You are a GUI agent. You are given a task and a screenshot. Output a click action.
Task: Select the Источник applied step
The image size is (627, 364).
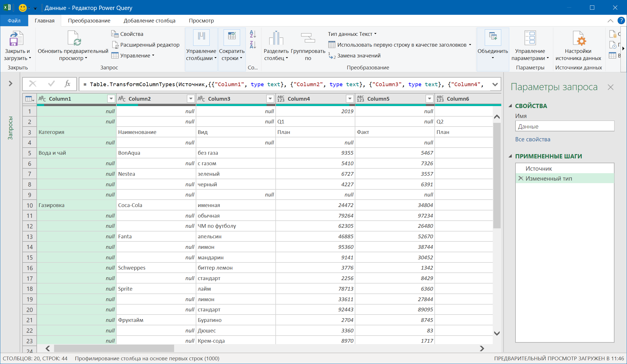[x=564, y=168]
